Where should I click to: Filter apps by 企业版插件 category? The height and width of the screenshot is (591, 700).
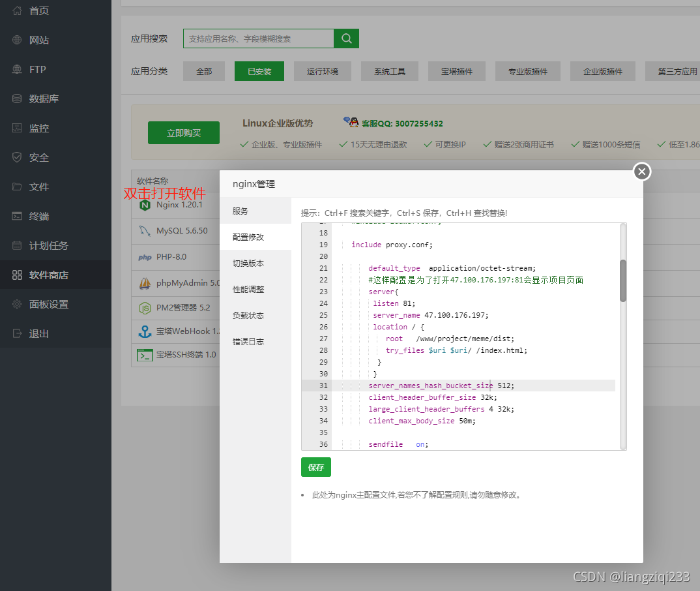[x=603, y=71]
